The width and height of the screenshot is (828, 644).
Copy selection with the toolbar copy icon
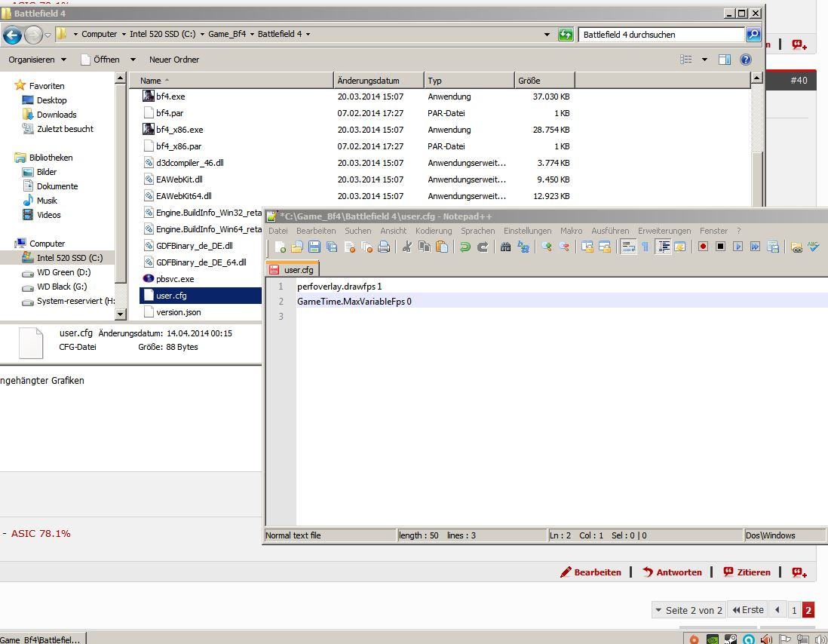(424, 247)
